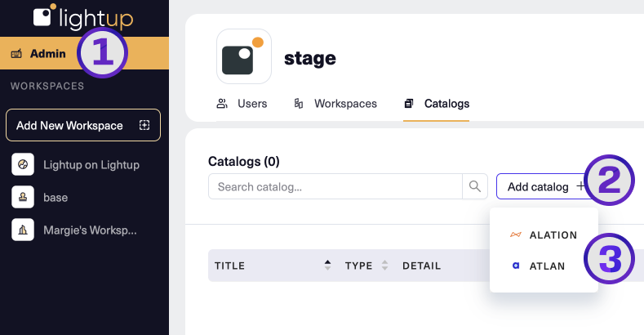
Task: Switch to the Users tab
Action: point(242,104)
